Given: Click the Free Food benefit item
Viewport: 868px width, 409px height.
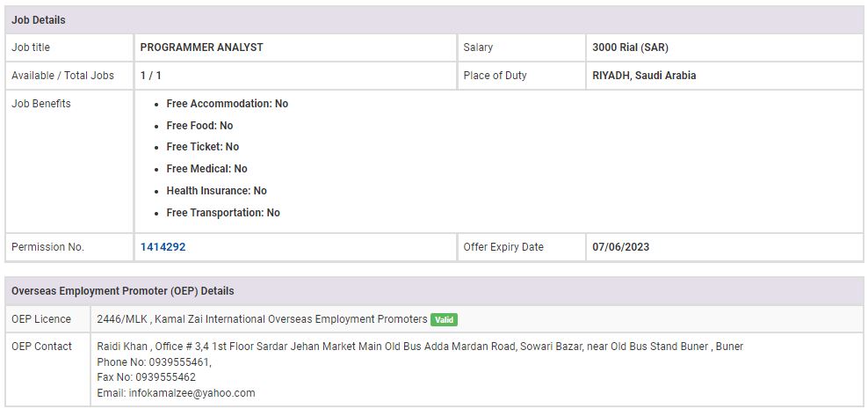Looking at the screenshot, I should click(x=199, y=126).
